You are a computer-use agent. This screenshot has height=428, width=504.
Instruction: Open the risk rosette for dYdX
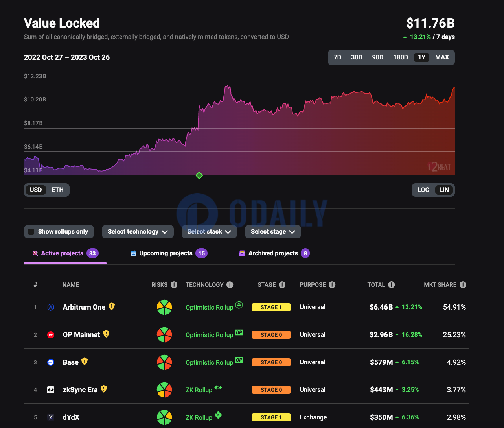(164, 417)
